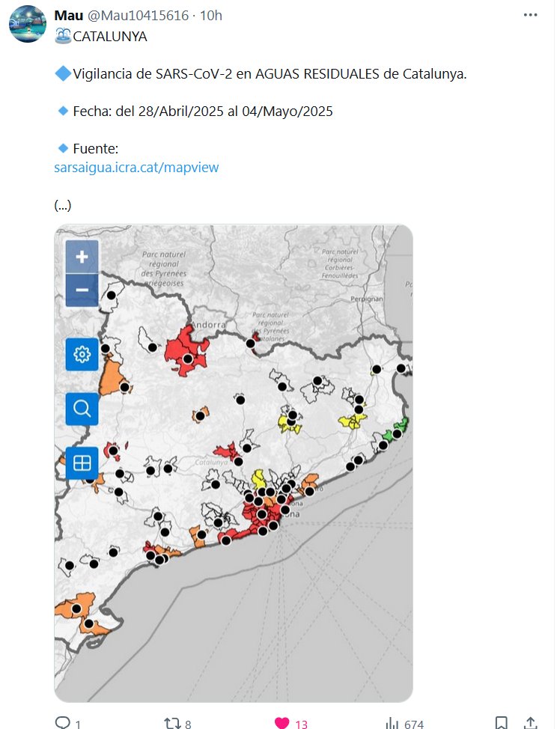Open the Mau display name profile
The image size is (560, 729).
click(x=68, y=15)
